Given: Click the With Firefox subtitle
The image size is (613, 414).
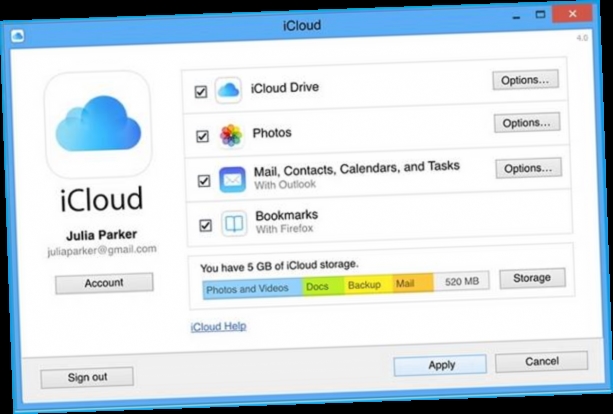Looking at the screenshot, I should click(285, 228).
